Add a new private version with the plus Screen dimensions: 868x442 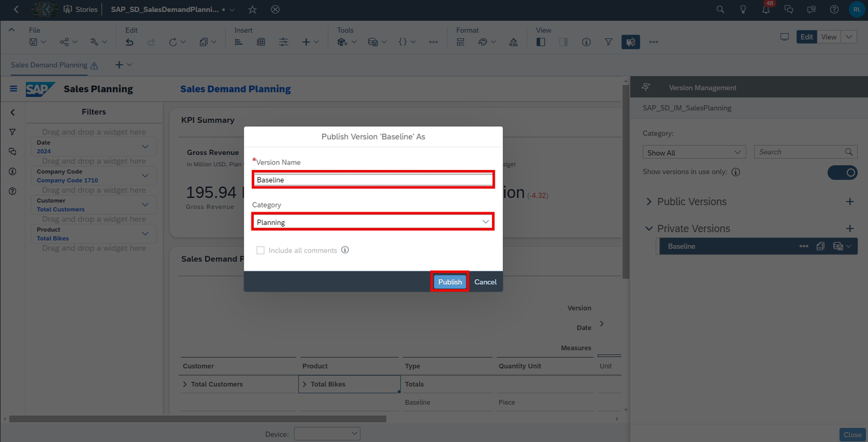tap(850, 229)
